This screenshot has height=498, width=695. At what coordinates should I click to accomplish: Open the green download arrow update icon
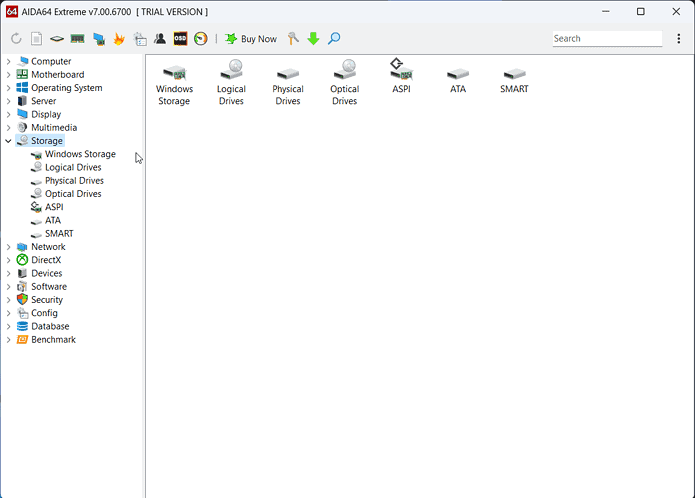[x=313, y=39]
